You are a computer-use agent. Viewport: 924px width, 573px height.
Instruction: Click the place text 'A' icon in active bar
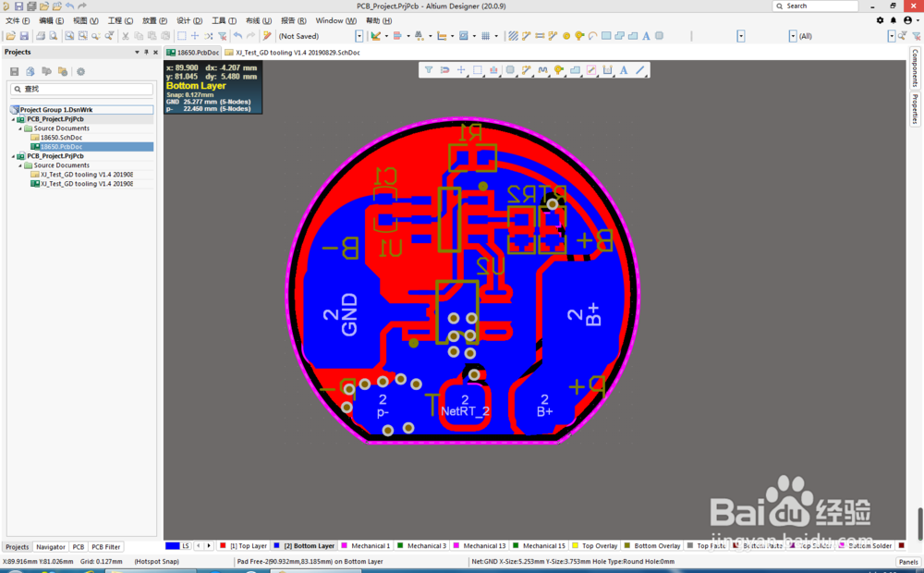[624, 70]
